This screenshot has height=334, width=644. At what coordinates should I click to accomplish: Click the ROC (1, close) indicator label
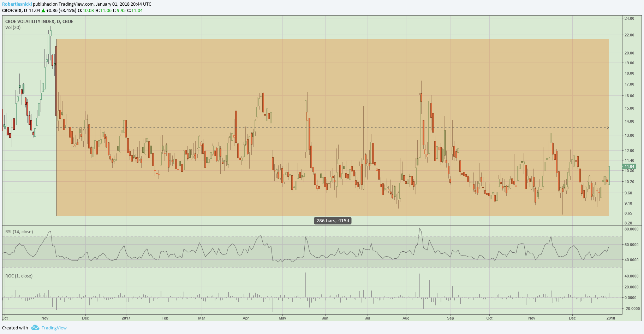19,276
